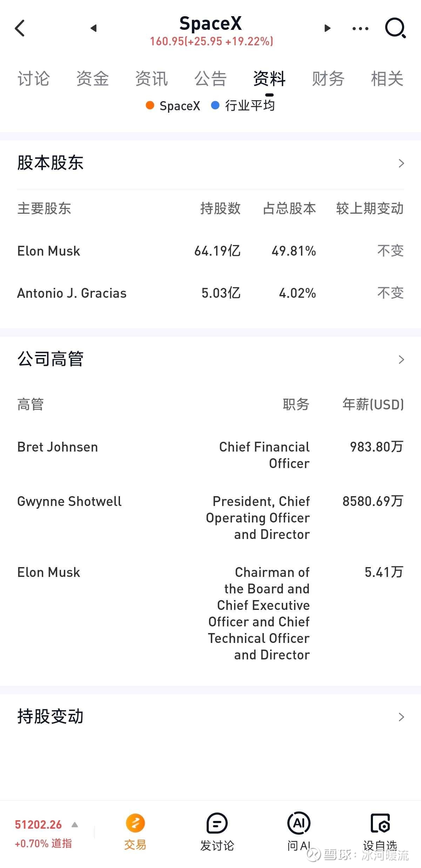The height and width of the screenshot is (868, 421).
Task: Open the three-dot more options menu
Action: (360, 28)
